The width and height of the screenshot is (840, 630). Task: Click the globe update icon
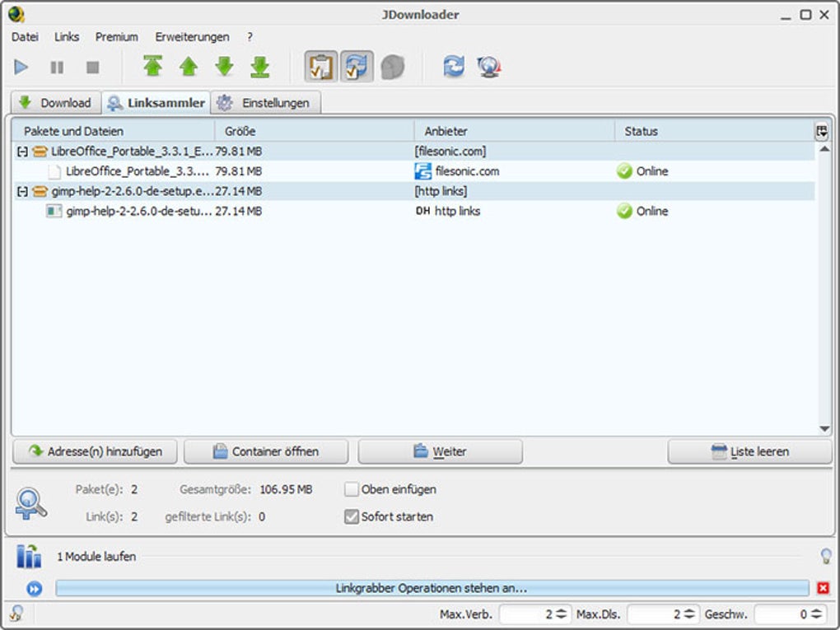click(489, 67)
